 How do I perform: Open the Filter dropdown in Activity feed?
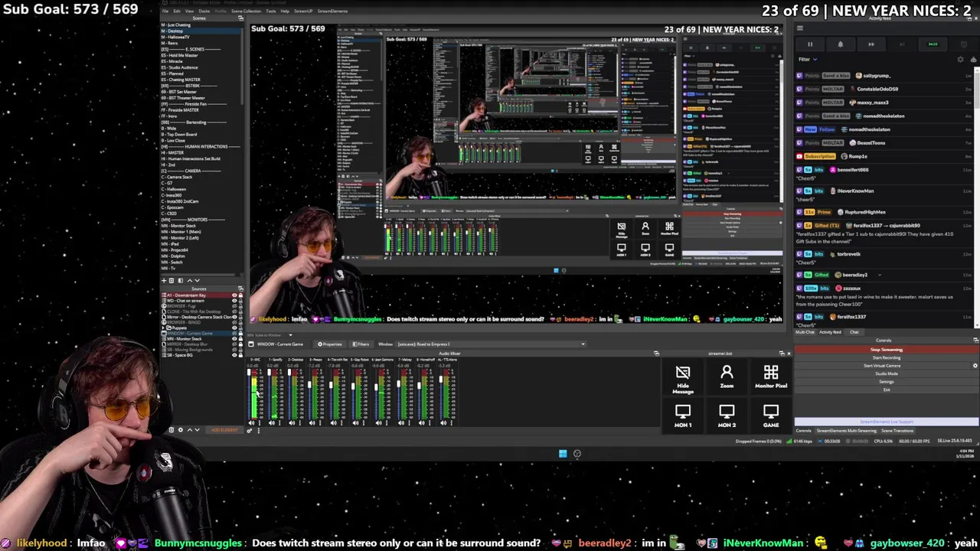coord(809,59)
